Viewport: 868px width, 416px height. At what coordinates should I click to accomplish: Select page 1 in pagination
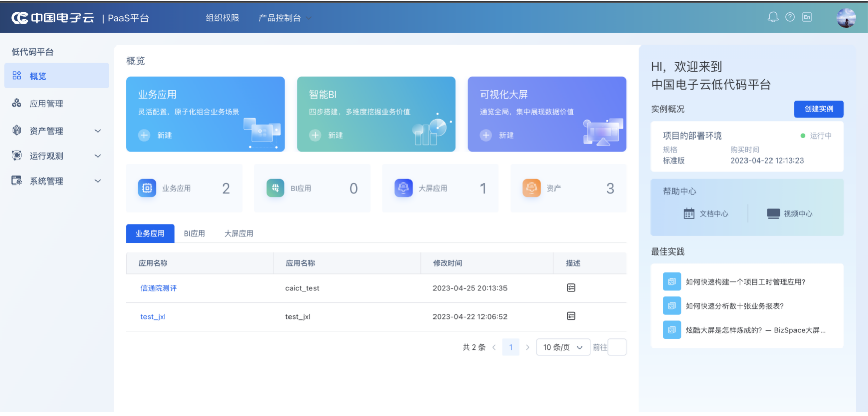[511, 347]
